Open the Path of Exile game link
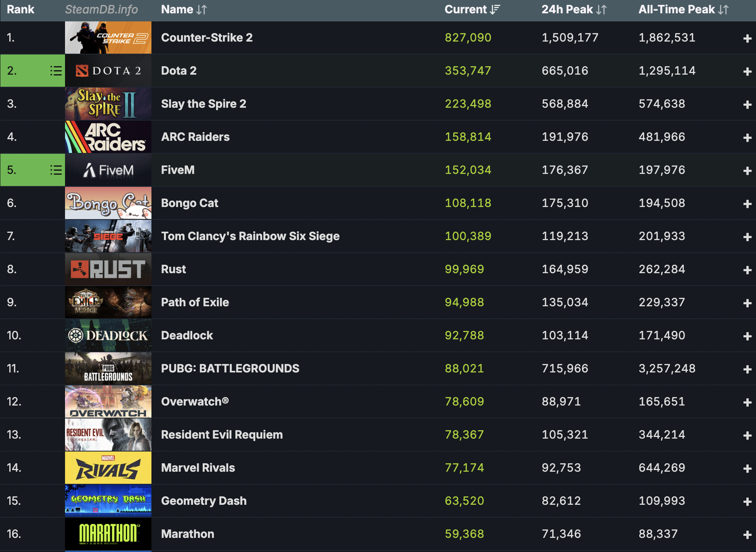Viewport: 756px width, 552px height. coord(195,302)
